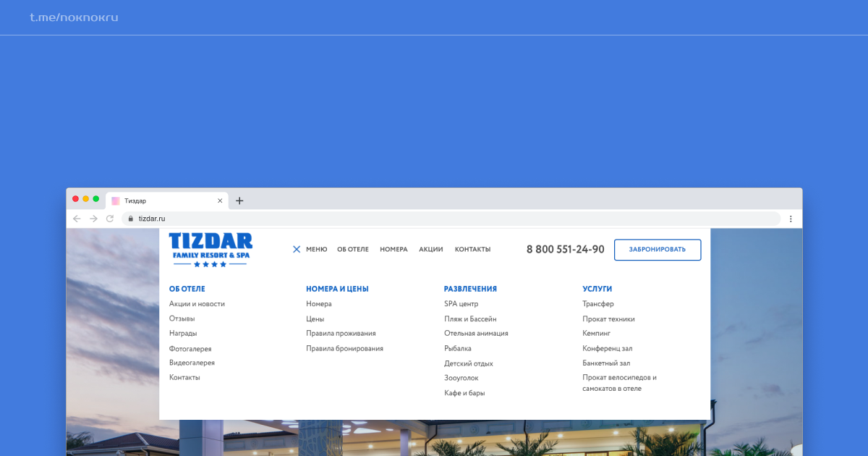Viewport: 868px width, 456px height.
Task: Open Трансфер link
Action: tap(598, 304)
